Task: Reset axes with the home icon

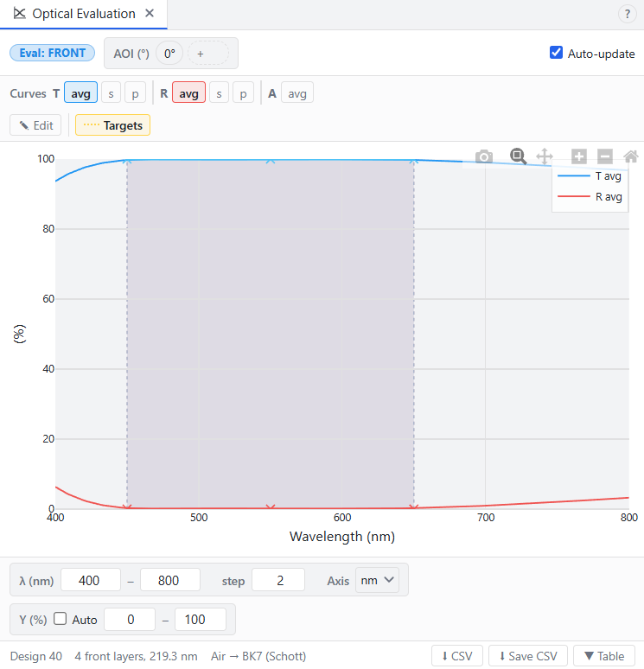Action: (631, 156)
